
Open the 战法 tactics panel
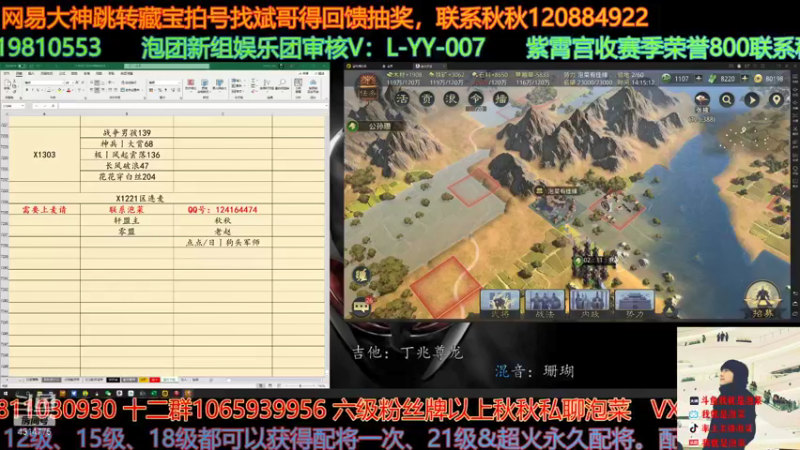[545, 304]
